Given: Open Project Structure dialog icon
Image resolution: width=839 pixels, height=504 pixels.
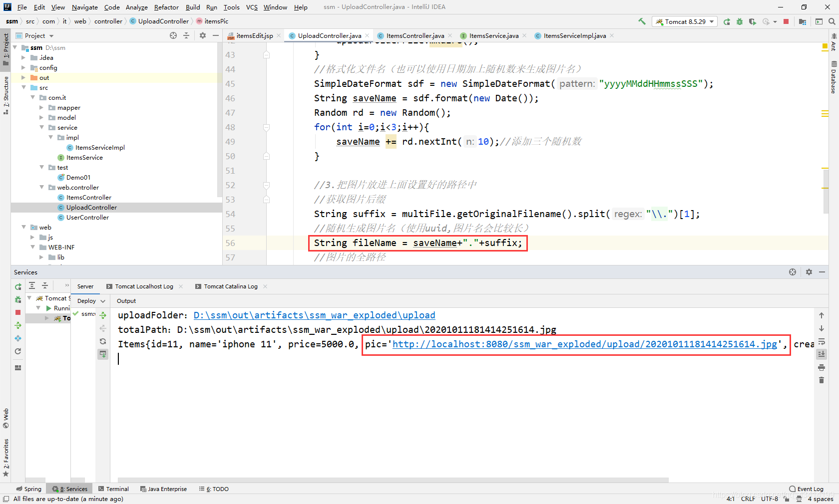Looking at the screenshot, I should coord(803,21).
